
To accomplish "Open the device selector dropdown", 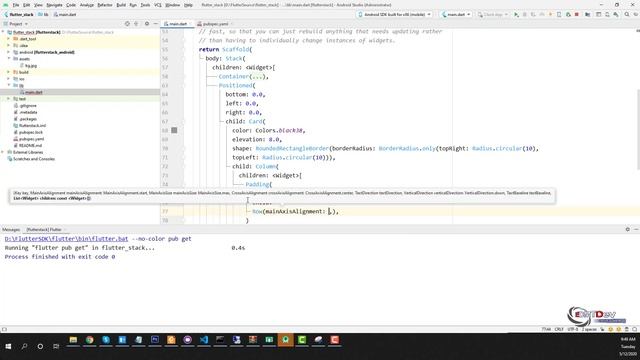I will pyautogui.click(x=394, y=14).
